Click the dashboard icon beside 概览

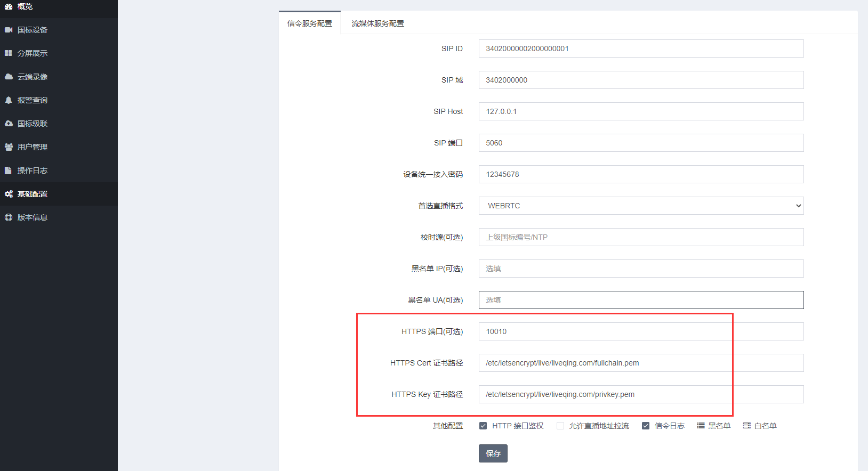point(9,6)
